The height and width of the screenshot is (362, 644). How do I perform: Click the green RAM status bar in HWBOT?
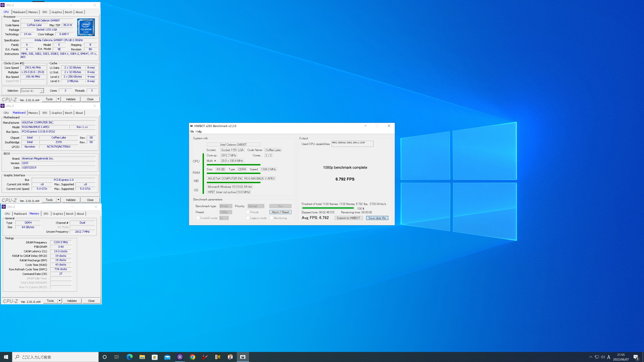coord(233,173)
